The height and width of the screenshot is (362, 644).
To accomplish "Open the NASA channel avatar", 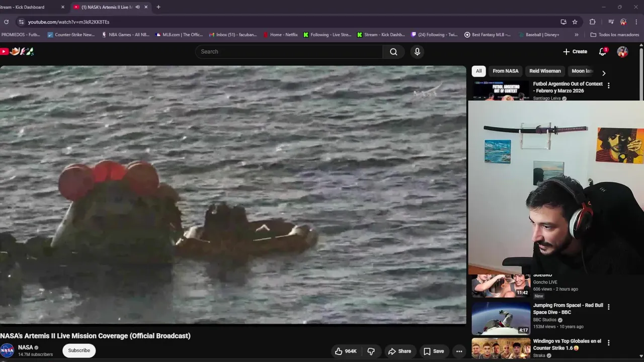I will [7, 350].
